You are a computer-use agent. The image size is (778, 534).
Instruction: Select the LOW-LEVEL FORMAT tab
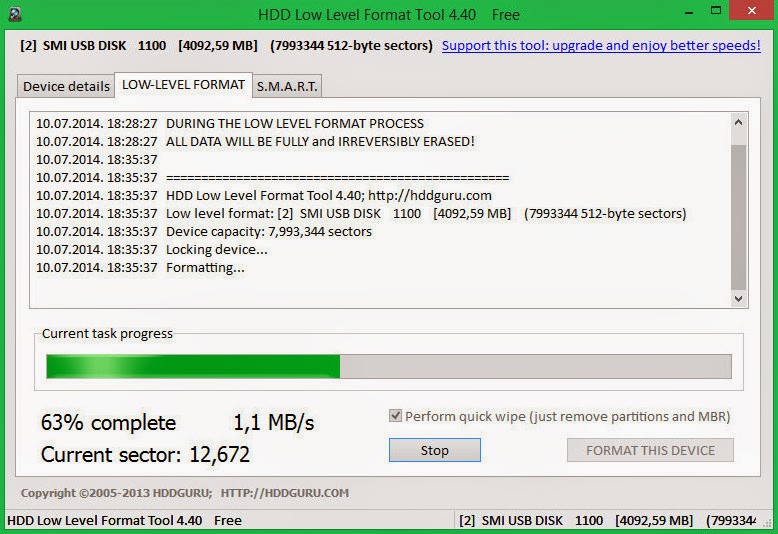click(x=184, y=85)
